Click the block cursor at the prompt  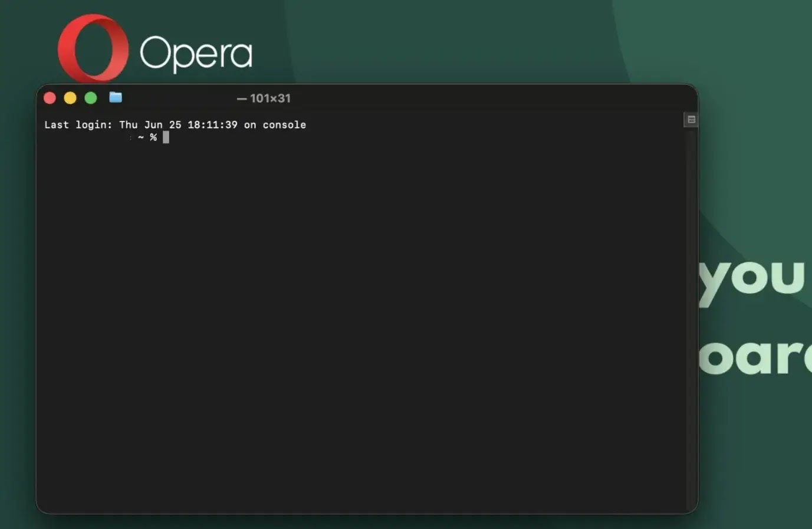pos(166,137)
